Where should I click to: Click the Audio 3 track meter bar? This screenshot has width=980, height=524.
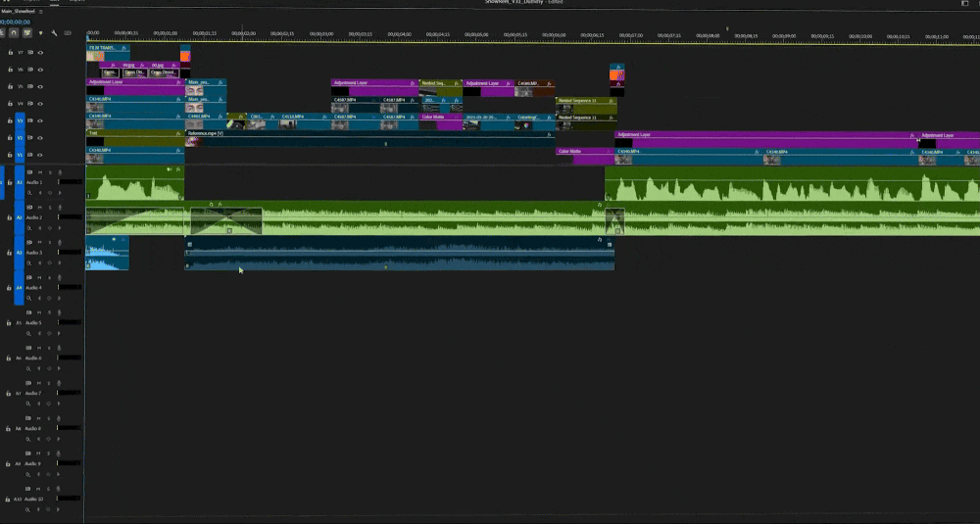(71, 253)
